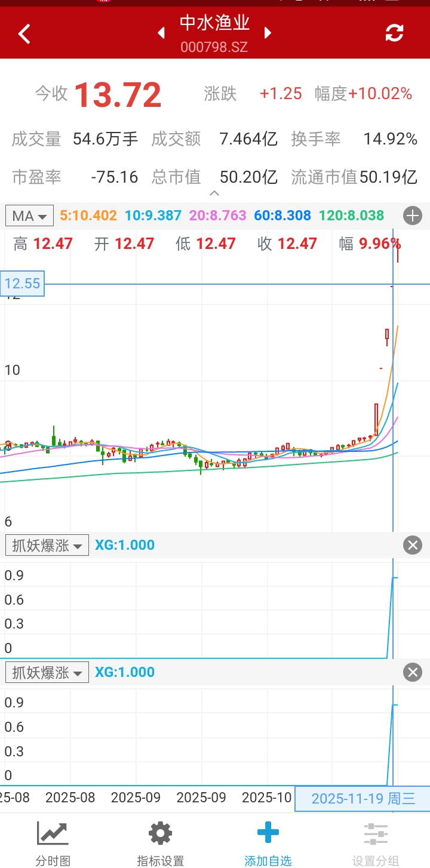Open the first 抓妖爆涨 indicator dropdown
Viewport: 430px width, 868px height.
point(47,545)
